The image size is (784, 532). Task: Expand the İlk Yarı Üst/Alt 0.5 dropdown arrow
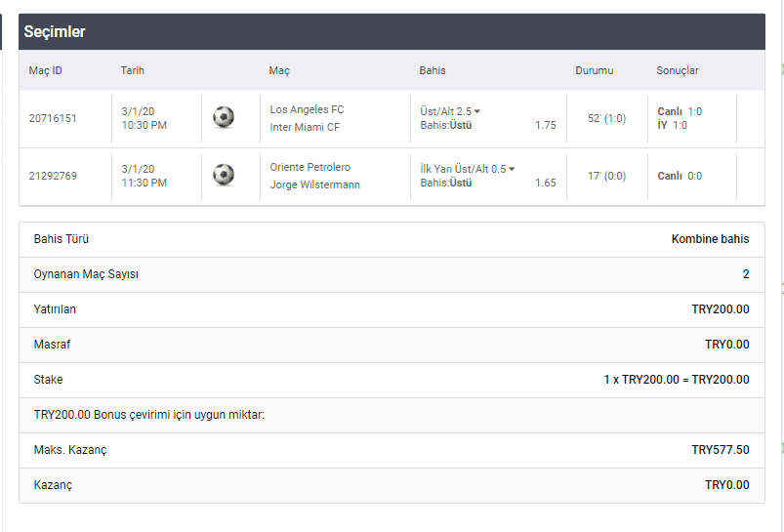point(512,169)
